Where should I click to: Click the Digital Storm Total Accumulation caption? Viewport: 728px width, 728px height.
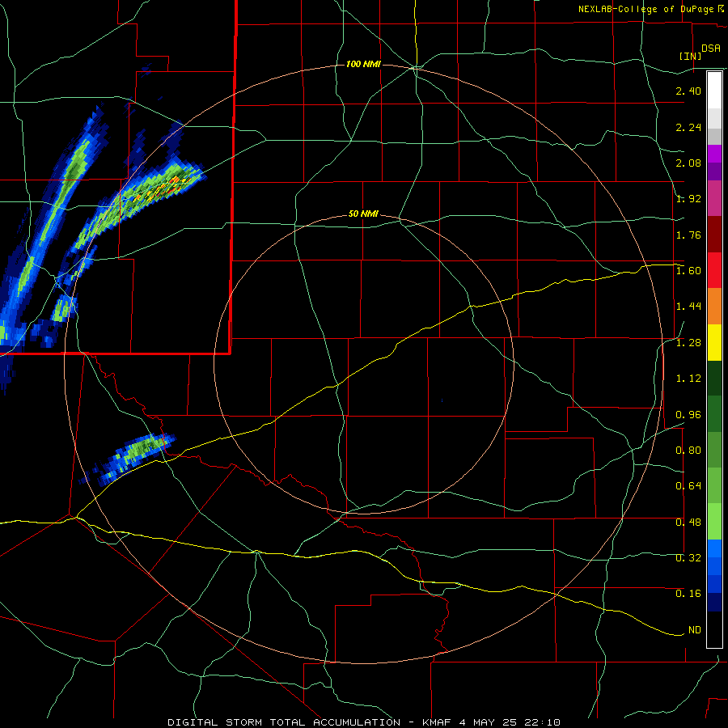point(363,722)
